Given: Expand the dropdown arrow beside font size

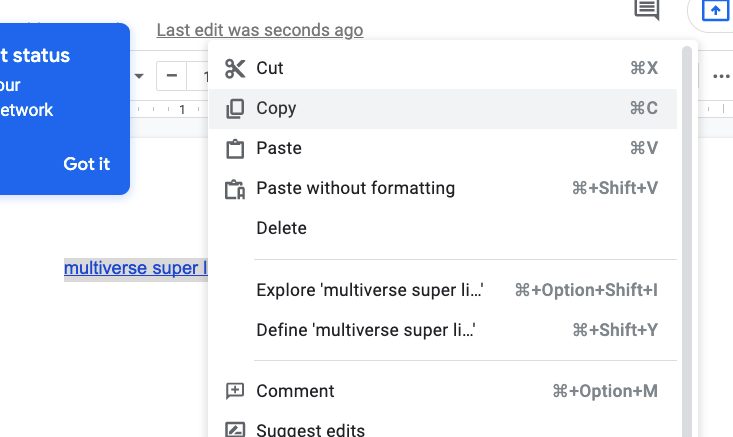Looking at the screenshot, I should [139, 76].
